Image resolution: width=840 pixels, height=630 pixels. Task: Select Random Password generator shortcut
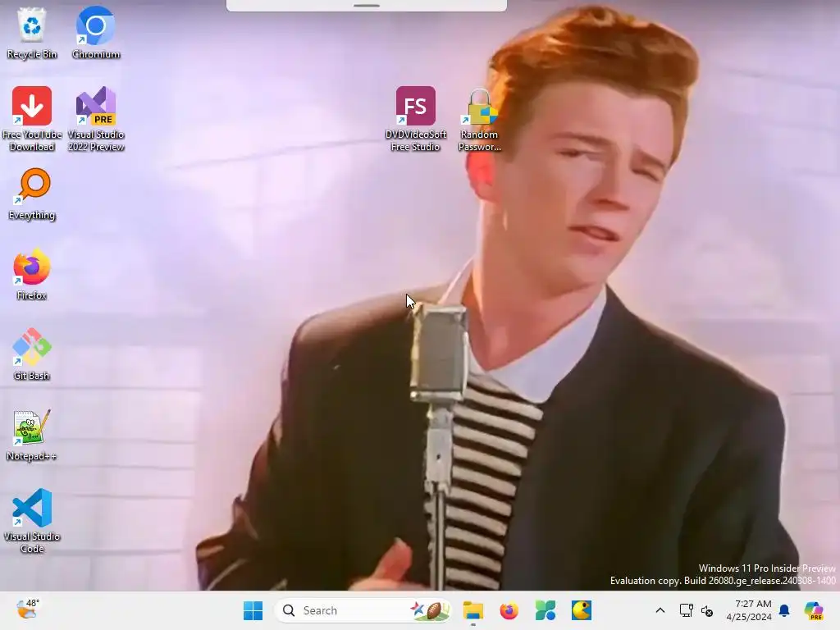[x=479, y=119]
